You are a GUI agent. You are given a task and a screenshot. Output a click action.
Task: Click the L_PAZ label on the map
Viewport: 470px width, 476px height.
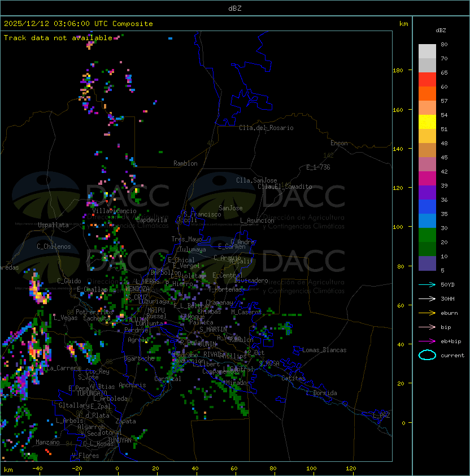coord(381,416)
